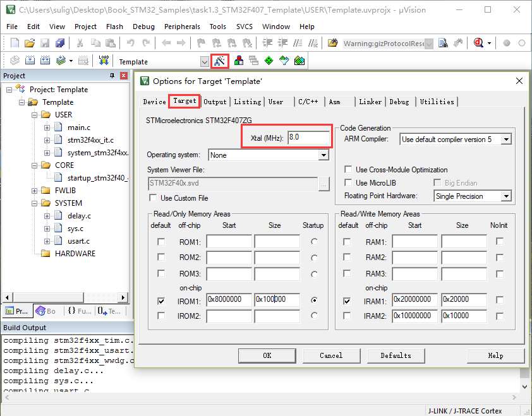Open the ARM Compiler version dropdown

tap(506, 140)
